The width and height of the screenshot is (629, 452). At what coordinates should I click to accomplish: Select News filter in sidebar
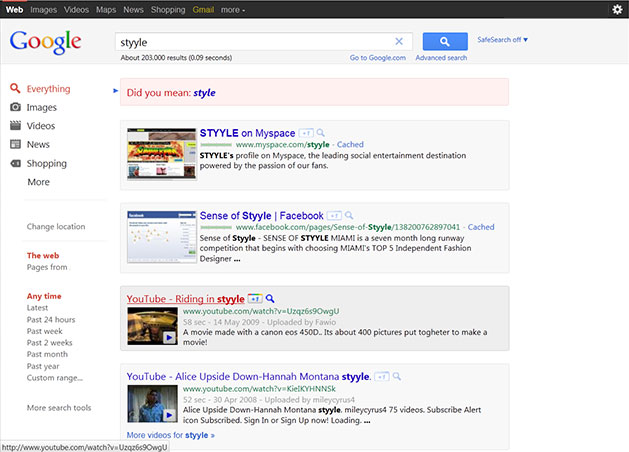pos(38,144)
